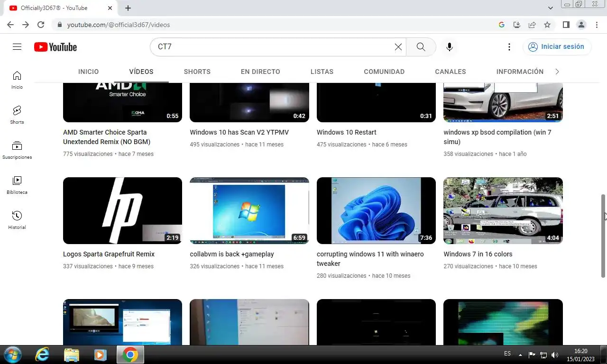The height and width of the screenshot is (364, 607).
Task: Open the CANALES tab
Action: click(x=451, y=72)
